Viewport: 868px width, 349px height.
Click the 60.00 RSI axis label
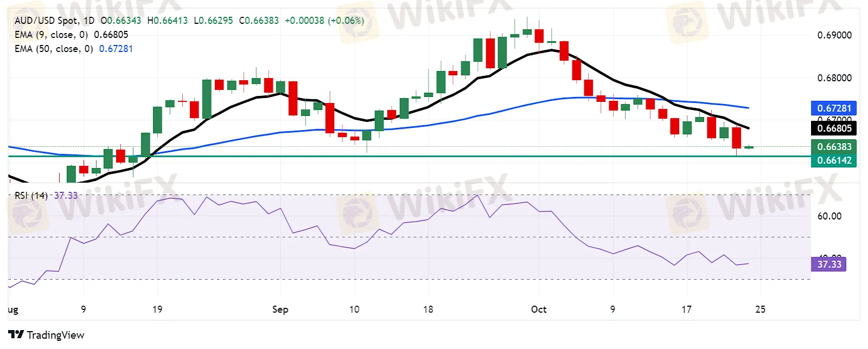pos(829,216)
